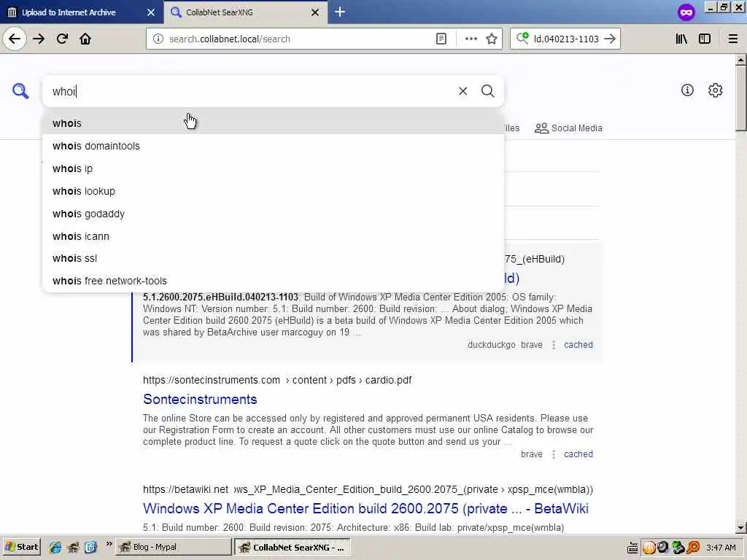
Task: Select CollabNet SearXNG taskbar button
Action: (292, 547)
